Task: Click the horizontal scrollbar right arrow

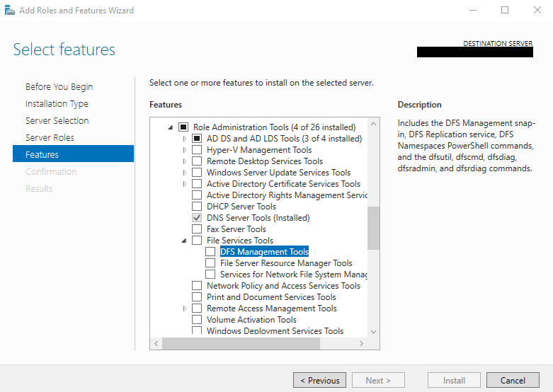Action: point(361,343)
